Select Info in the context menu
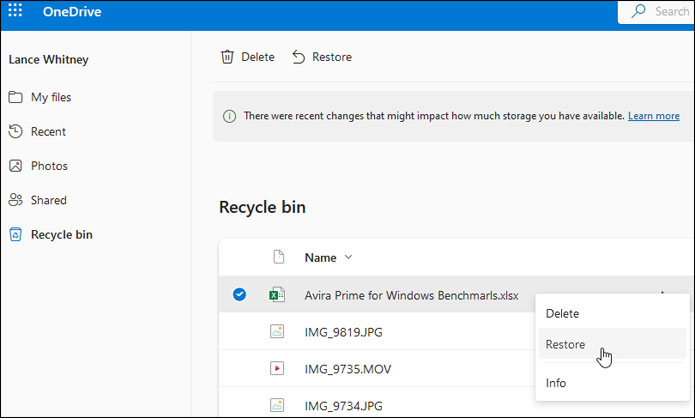The width and height of the screenshot is (695, 418). 556,383
